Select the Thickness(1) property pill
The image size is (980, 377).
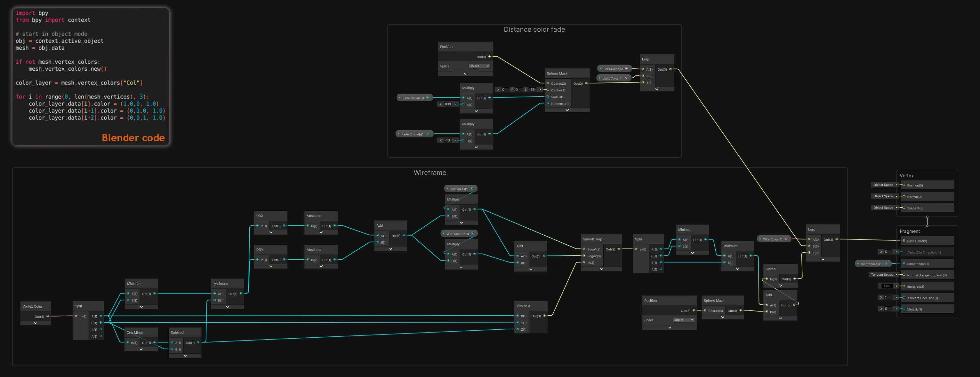(459, 189)
